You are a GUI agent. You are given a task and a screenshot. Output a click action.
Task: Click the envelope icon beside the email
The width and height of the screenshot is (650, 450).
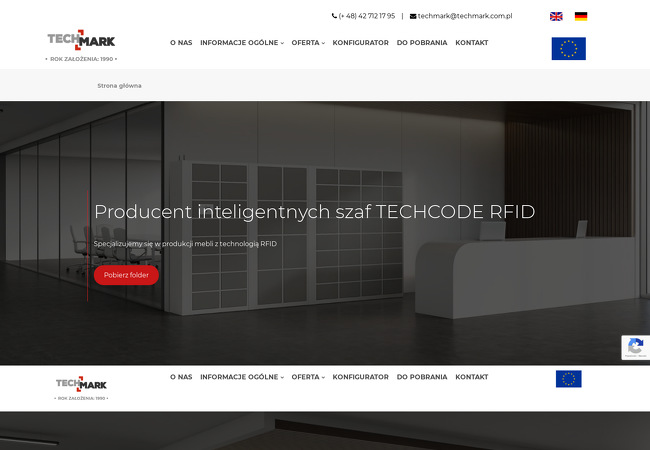coord(413,16)
